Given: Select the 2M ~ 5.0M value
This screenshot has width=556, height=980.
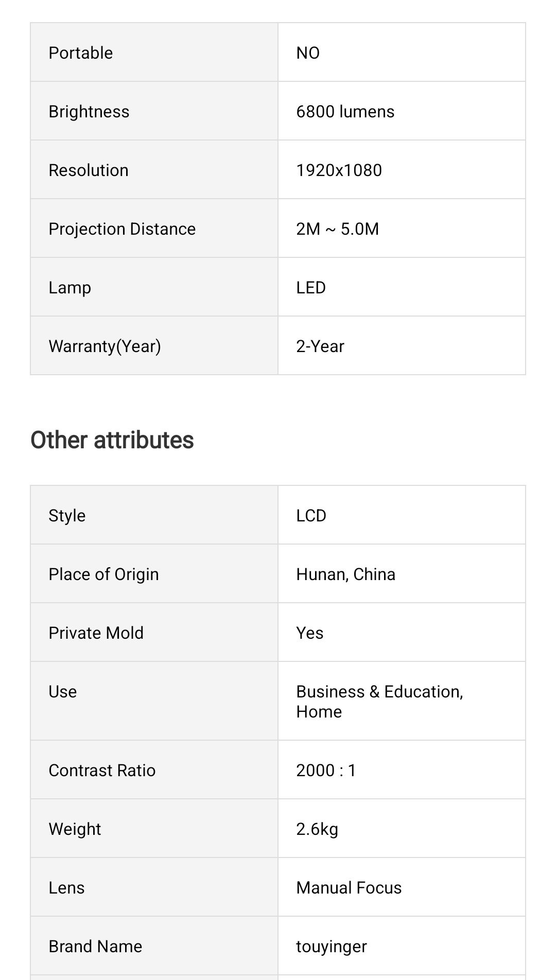Looking at the screenshot, I should (x=337, y=229).
